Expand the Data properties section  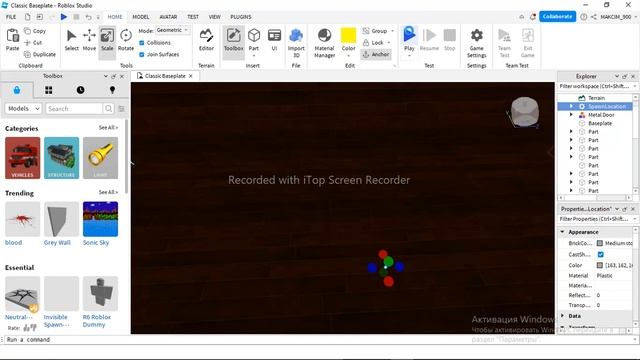point(562,316)
